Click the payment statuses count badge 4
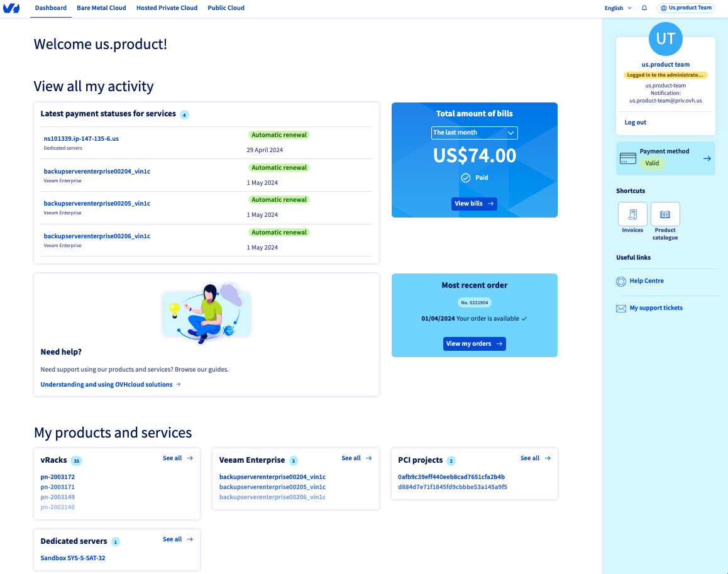Viewport: 728px width, 574px height. click(184, 114)
